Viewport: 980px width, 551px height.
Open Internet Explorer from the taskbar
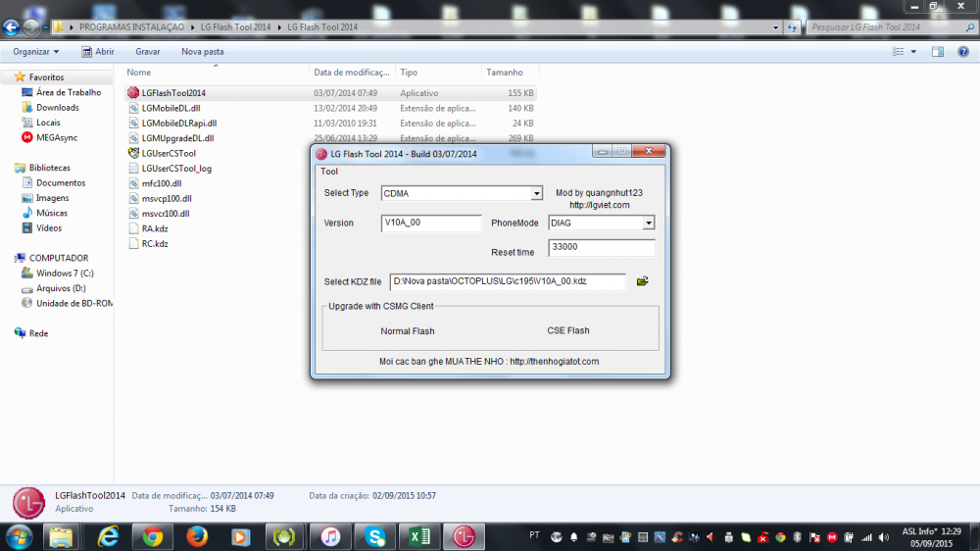click(x=108, y=536)
